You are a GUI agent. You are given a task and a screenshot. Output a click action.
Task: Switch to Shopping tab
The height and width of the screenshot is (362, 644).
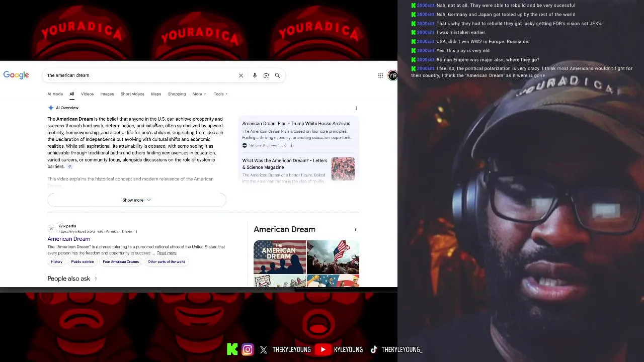(x=177, y=94)
